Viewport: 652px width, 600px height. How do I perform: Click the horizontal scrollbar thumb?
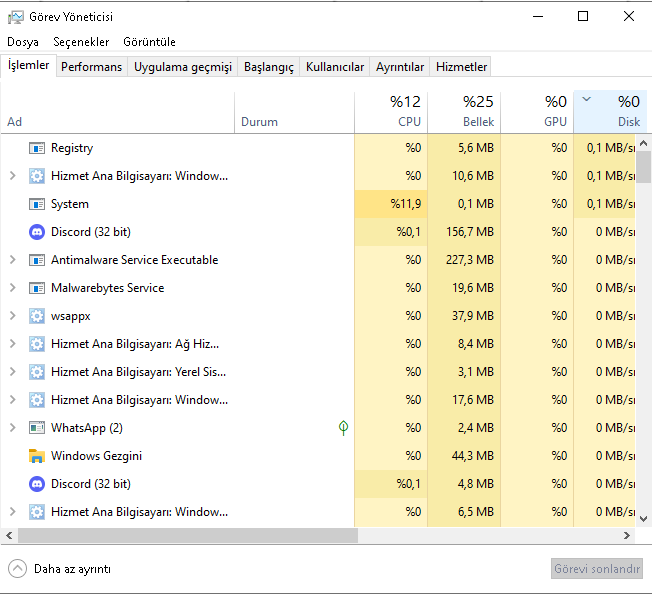188,536
